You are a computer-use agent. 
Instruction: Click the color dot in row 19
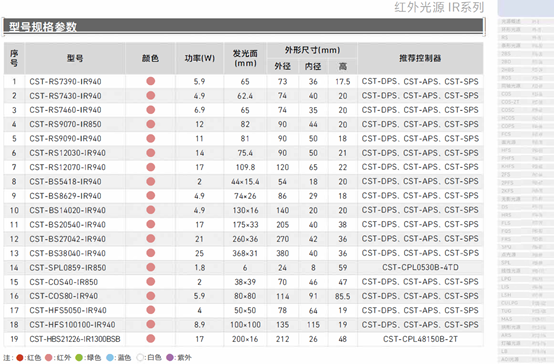(151, 339)
